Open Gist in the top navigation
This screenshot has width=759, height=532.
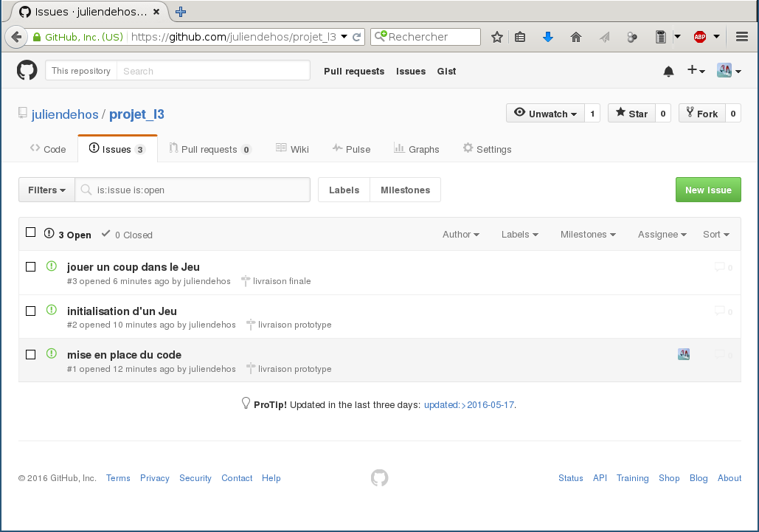tap(446, 71)
